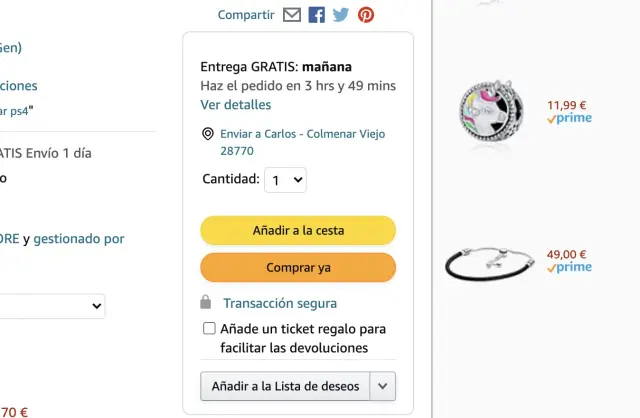Click Añadir a la Lista de deseos

click(285, 386)
